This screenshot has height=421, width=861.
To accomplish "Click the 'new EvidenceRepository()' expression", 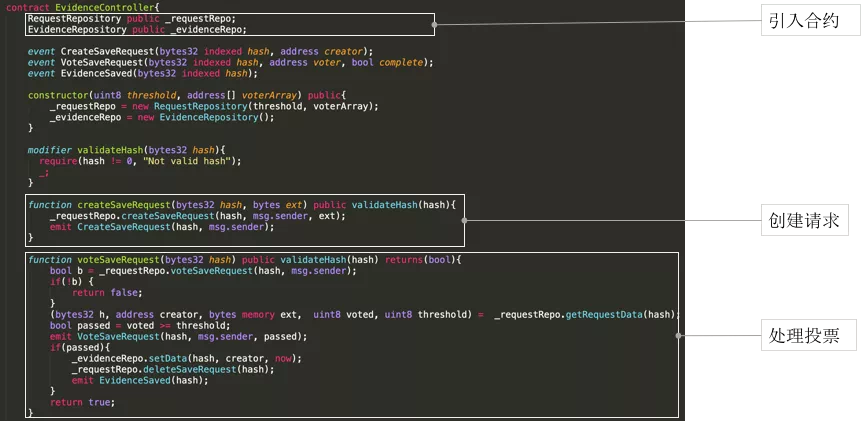I will tap(203, 117).
